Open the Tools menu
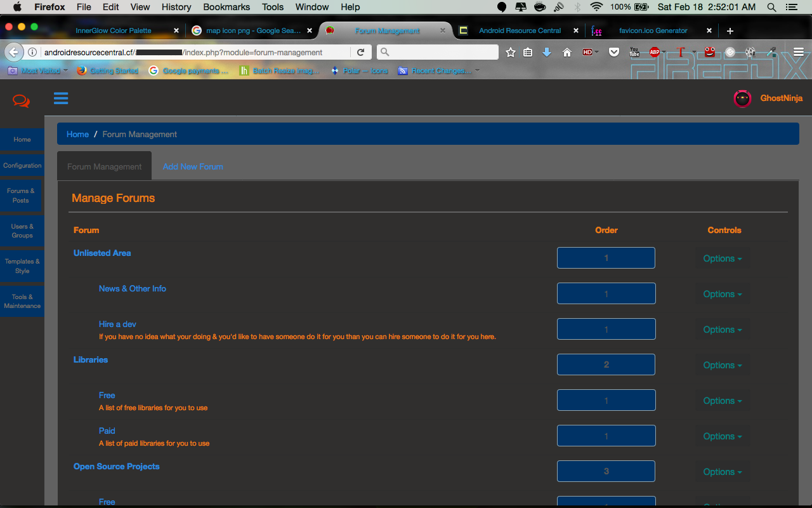 (273, 7)
